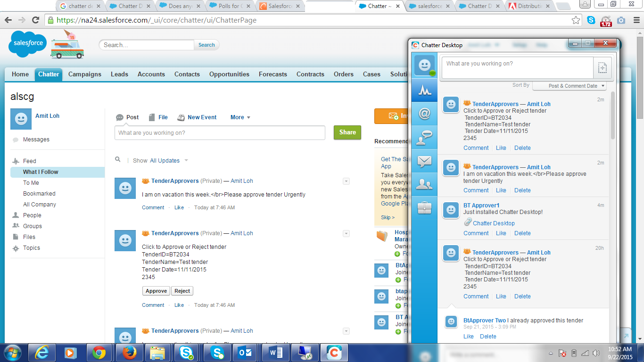Select All Company in the feed filters
The width and height of the screenshot is (644, 362).
point(40,205)
